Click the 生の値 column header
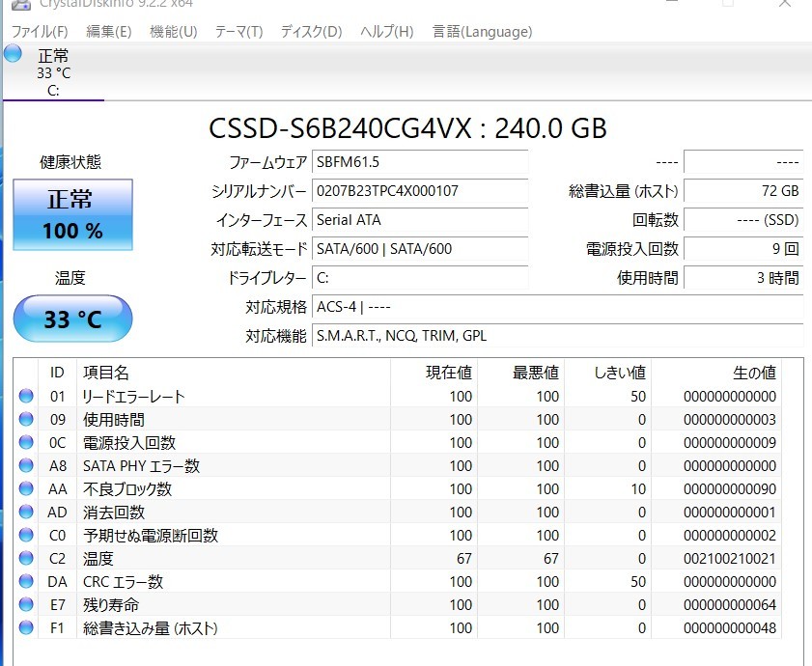812x666 pixels. pyautogui.click(x=716, y=373)
